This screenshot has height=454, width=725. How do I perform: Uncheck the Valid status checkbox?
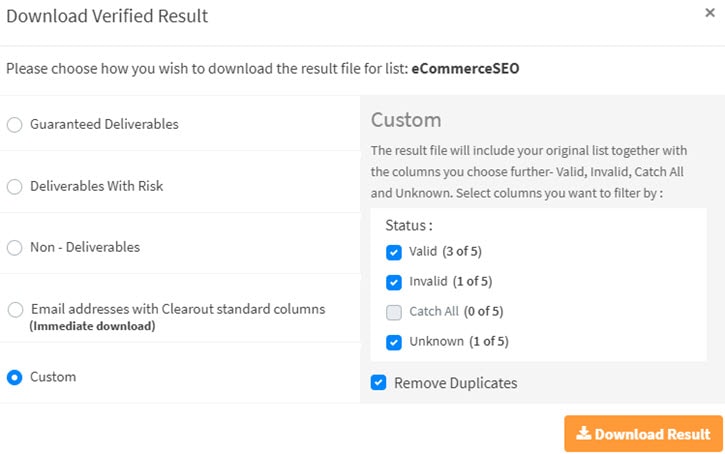click(x=394, y=252)
